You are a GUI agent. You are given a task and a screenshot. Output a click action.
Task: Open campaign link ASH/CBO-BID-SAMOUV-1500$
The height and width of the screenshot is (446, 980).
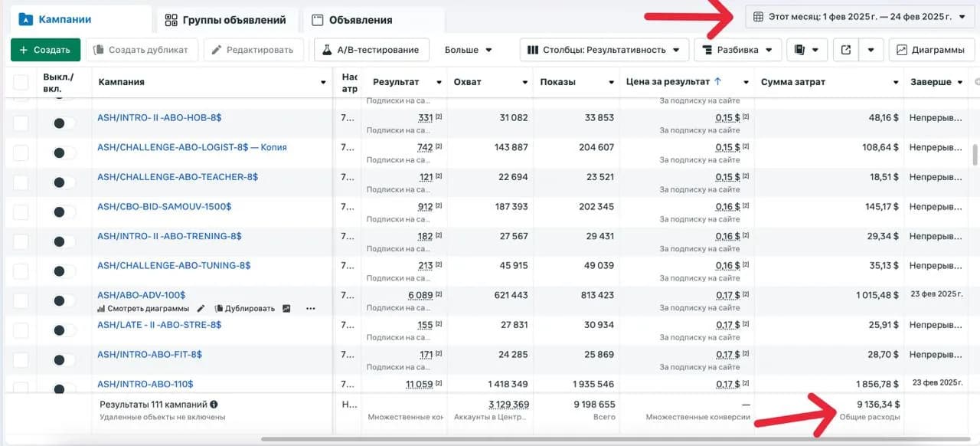[164, 206]
